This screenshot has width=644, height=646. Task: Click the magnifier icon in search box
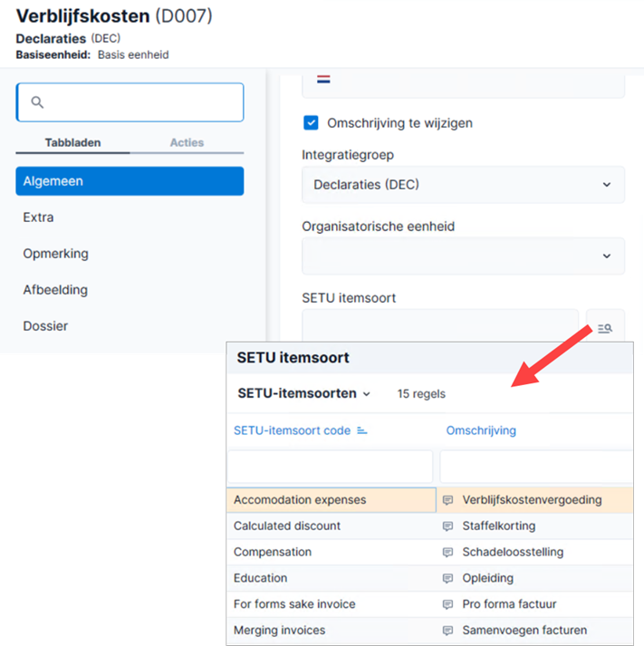coord(37,102)
